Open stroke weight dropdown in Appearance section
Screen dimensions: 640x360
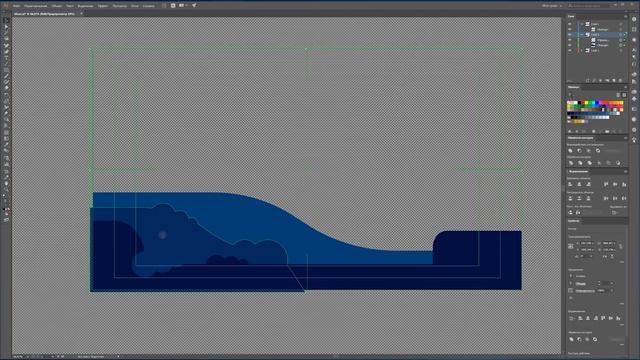612,283
